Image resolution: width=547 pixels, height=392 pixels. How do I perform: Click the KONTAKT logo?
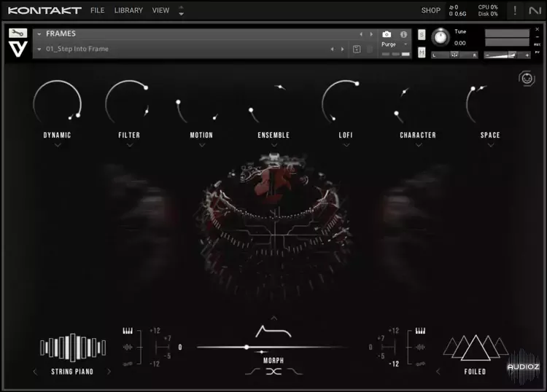[x=44, y=10]
